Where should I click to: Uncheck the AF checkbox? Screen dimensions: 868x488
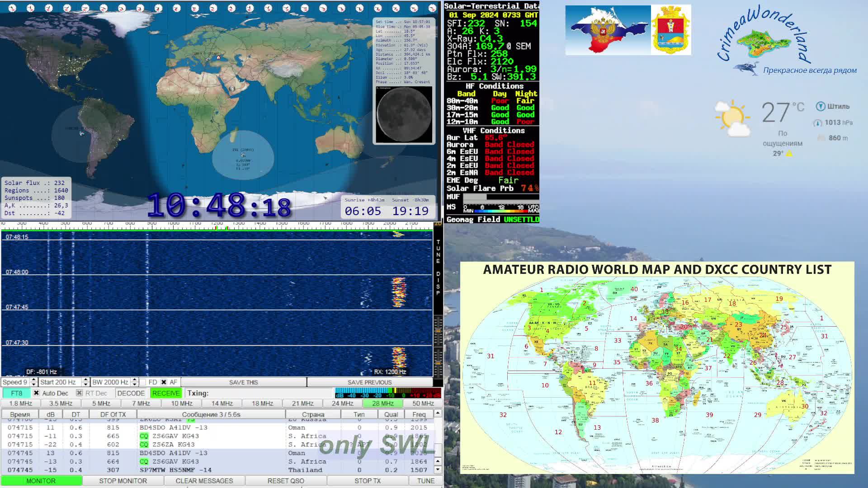click(x=164, y=382)
